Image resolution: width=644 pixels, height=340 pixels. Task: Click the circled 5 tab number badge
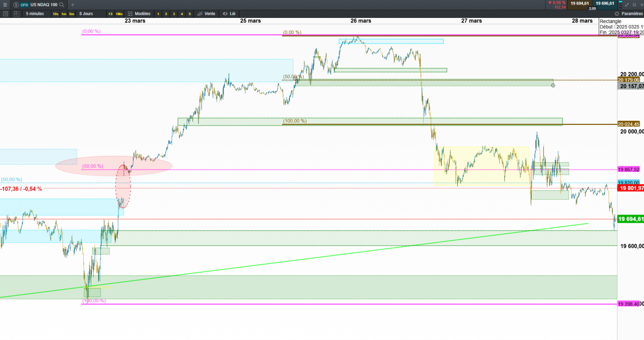point(16,5)
